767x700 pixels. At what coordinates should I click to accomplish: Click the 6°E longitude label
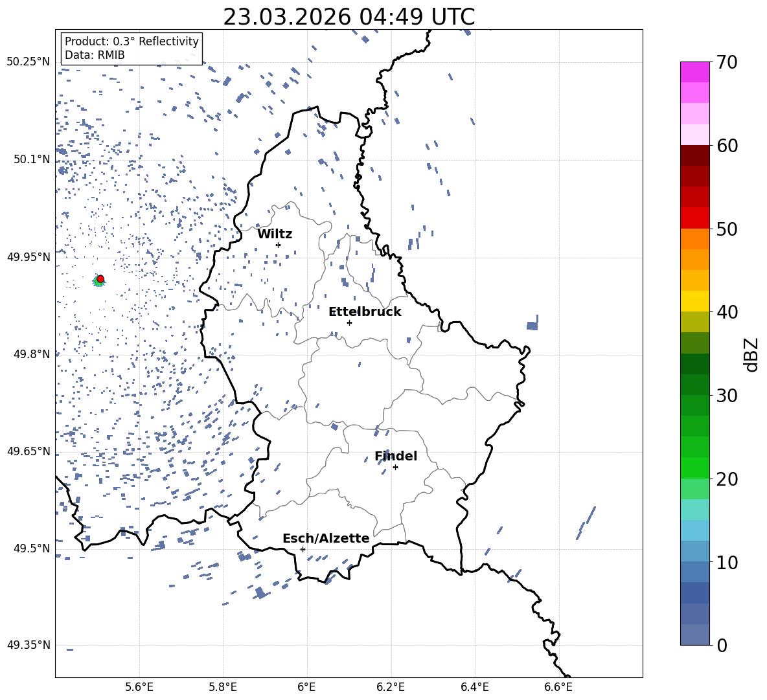tap(306, 687)
